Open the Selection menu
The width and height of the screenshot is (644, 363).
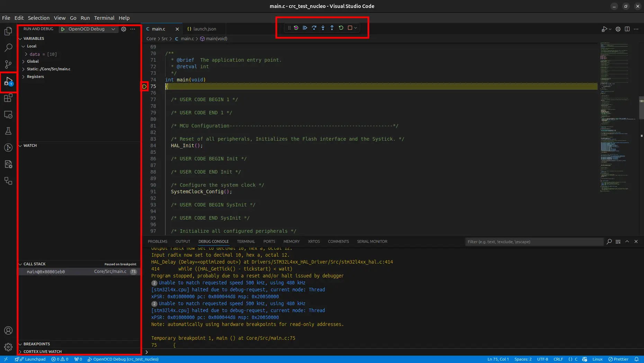pos(39,18)
